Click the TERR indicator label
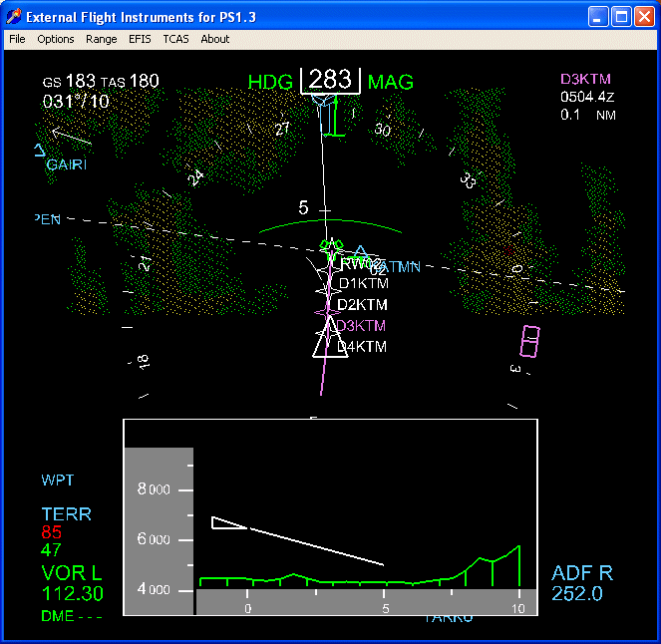The image size is (661, 644). (x=66, y=514)
